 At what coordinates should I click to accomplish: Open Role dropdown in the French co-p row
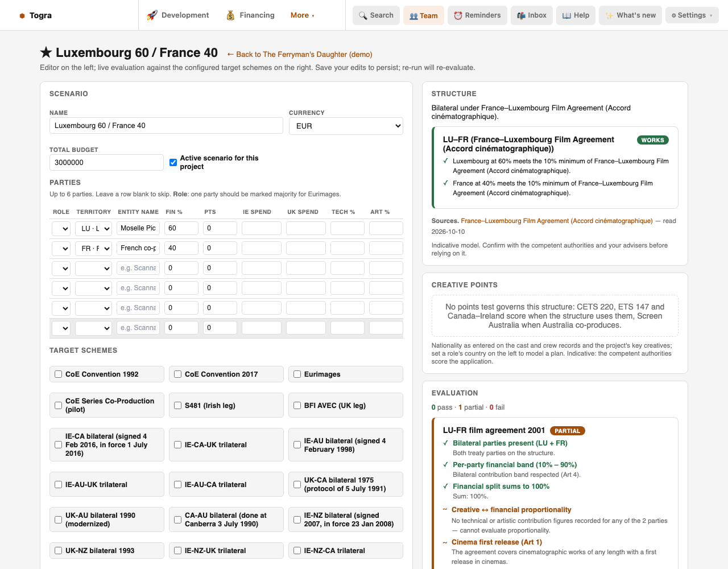coord(61,248)
